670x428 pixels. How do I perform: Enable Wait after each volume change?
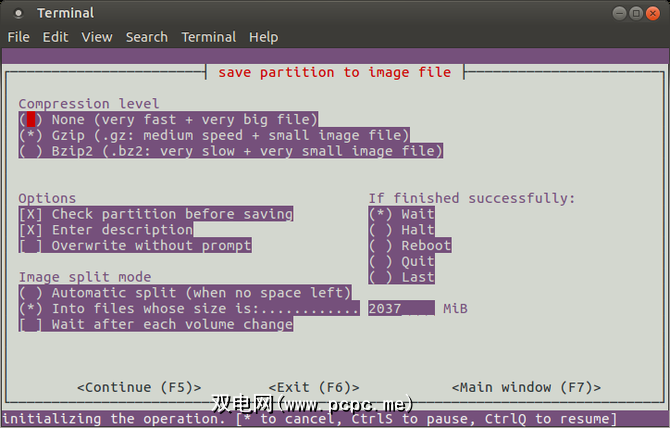tap(156, 325)
